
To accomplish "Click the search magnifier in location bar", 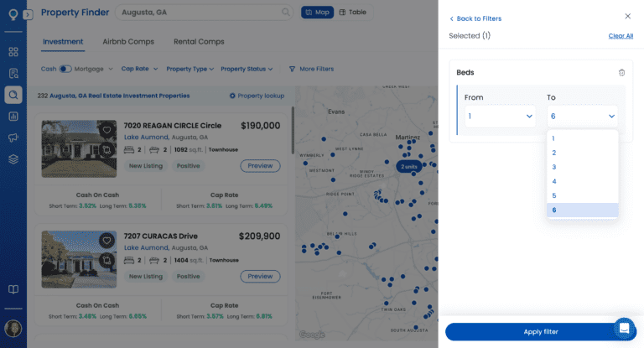I will click(x=286, y=13).
